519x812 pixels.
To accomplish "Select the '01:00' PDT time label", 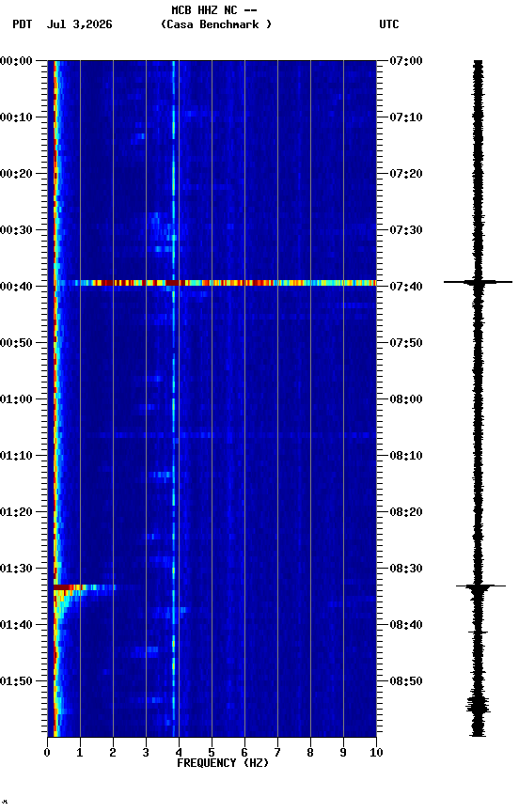I will point(16,399).
